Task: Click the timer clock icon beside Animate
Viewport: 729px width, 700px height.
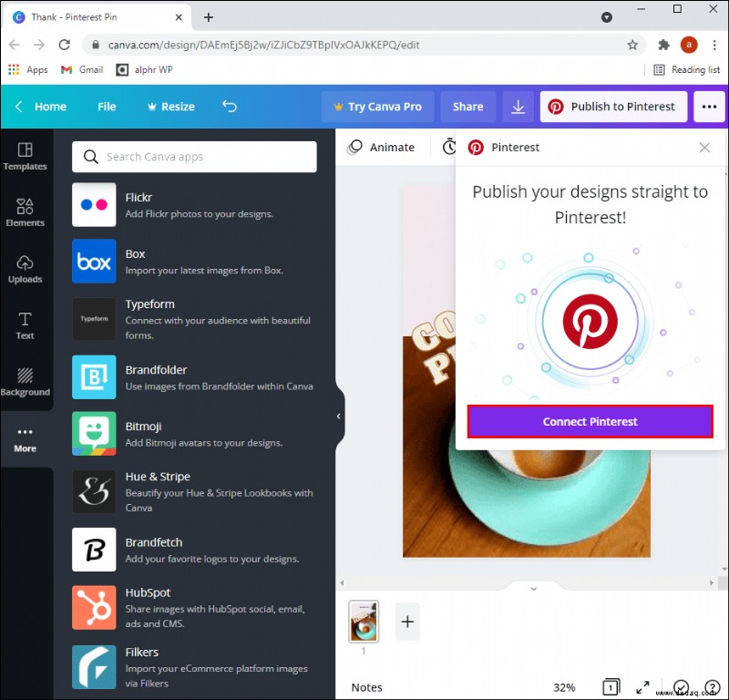Action: pyautogui.click(x=449, y=147)
